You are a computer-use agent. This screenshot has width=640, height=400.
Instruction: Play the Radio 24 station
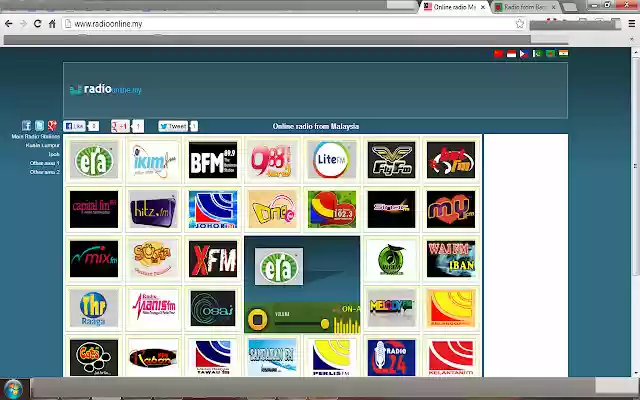(391, 358)
